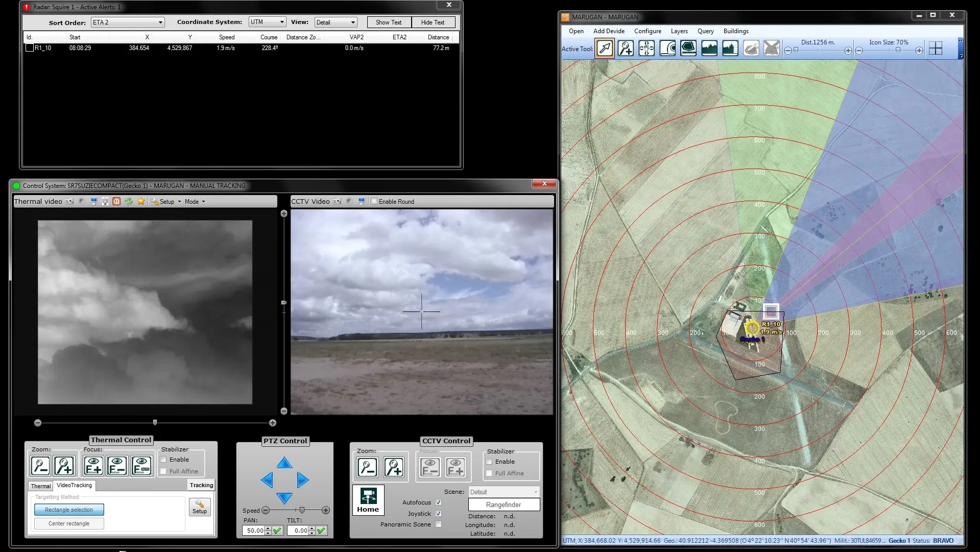Click CCTV Control zoom in icon
Viewport: 980px width, 552px height.
click(x=394, y=467)
